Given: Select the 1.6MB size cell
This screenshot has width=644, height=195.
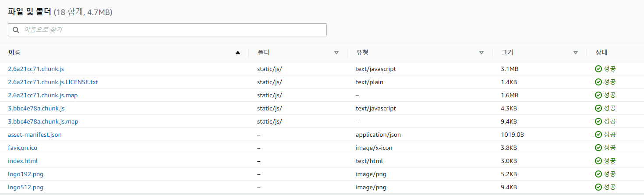Looking at the screenshot, I should (510, 95).
